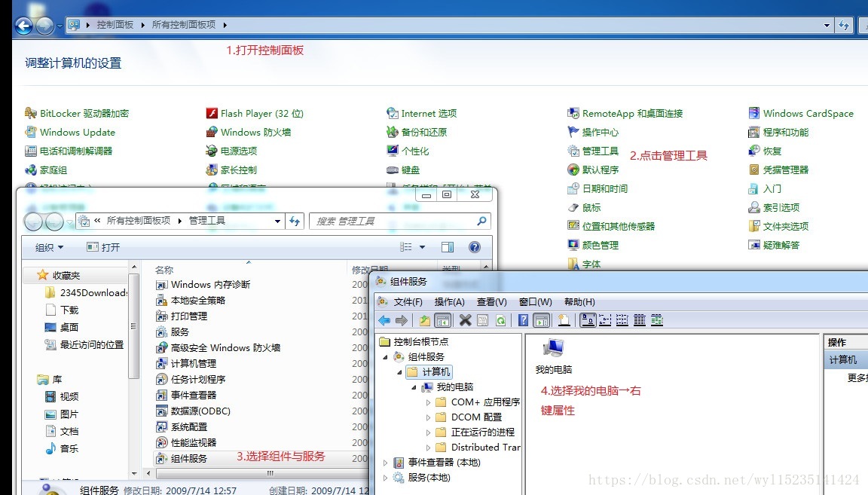Open the 帮助(H) menu
The width and height of the screenshot is (868, 495).
coord(579,302)
